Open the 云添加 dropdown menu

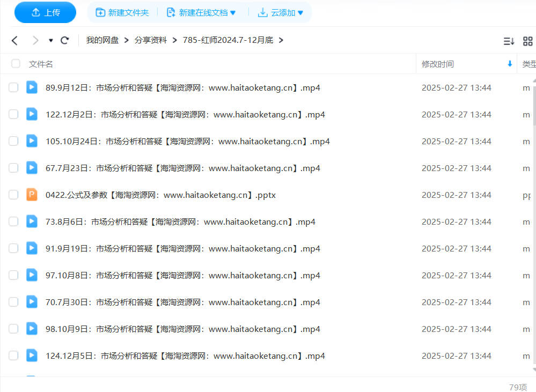280,13
